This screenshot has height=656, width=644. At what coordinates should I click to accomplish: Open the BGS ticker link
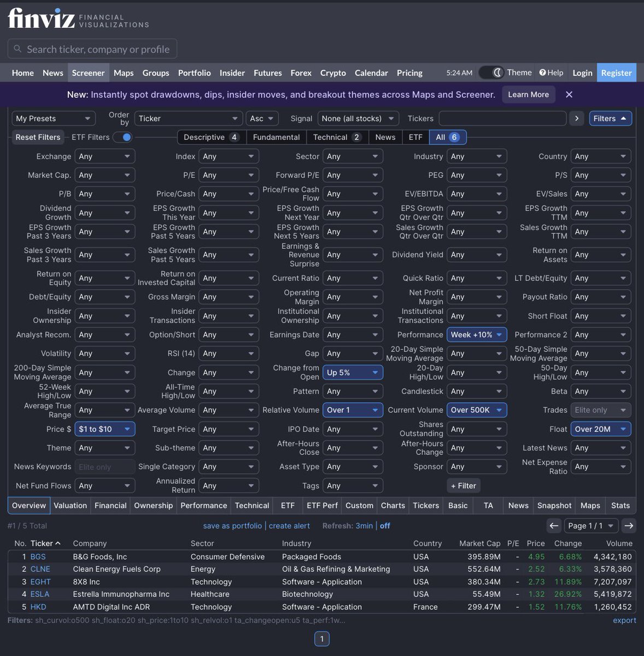click(38, 557)
